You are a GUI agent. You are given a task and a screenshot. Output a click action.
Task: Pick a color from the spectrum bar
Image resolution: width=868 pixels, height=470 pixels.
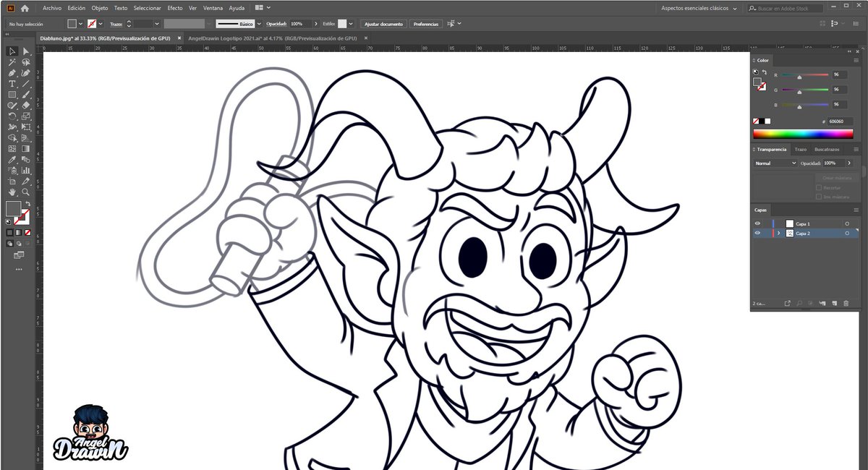click(803, 133)
